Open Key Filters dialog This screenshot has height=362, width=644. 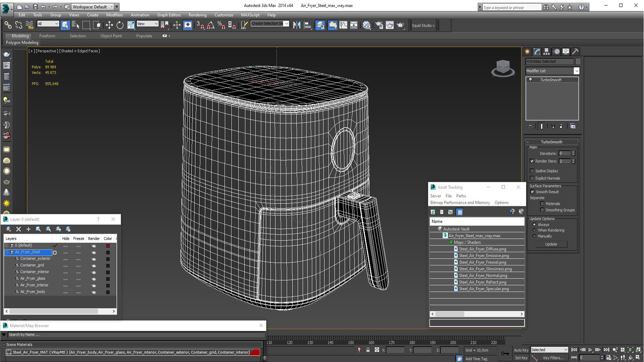point(553,358)
